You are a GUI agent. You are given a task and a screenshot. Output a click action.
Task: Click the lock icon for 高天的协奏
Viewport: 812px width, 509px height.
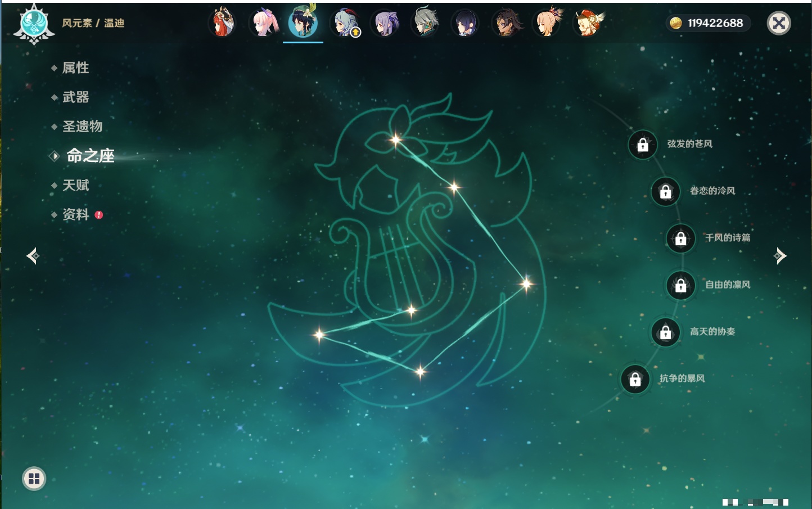click(666, 332)
